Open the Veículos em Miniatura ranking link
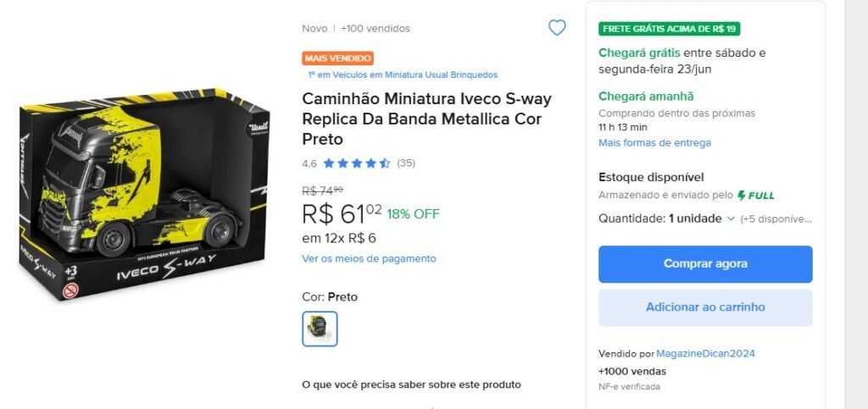Screen dimensions: 868x409 point(403,75)
